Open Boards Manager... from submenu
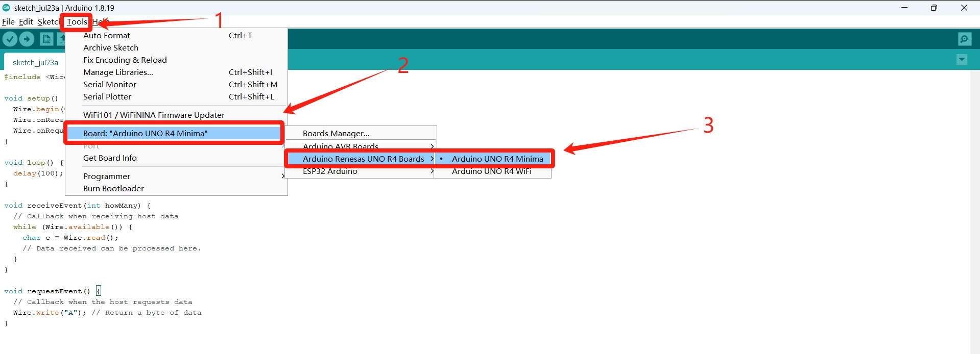 tap(361, 133)
